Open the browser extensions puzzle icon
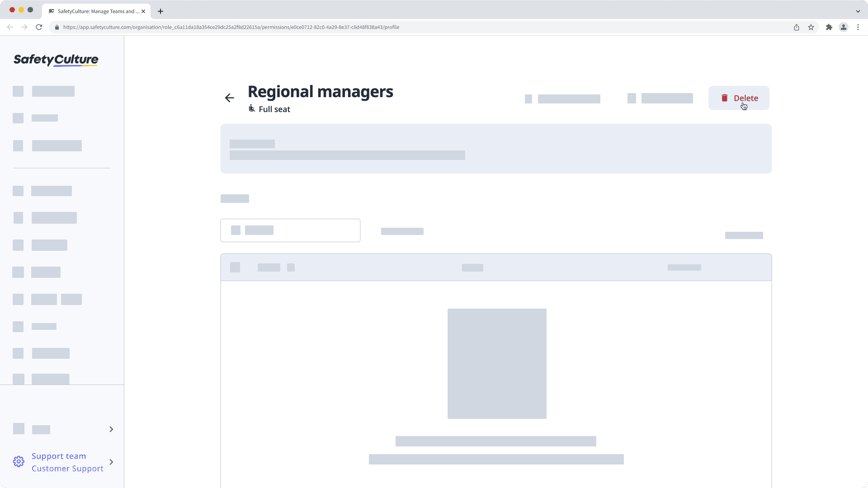This screenshot has width=868, height=488. (829, 27)
